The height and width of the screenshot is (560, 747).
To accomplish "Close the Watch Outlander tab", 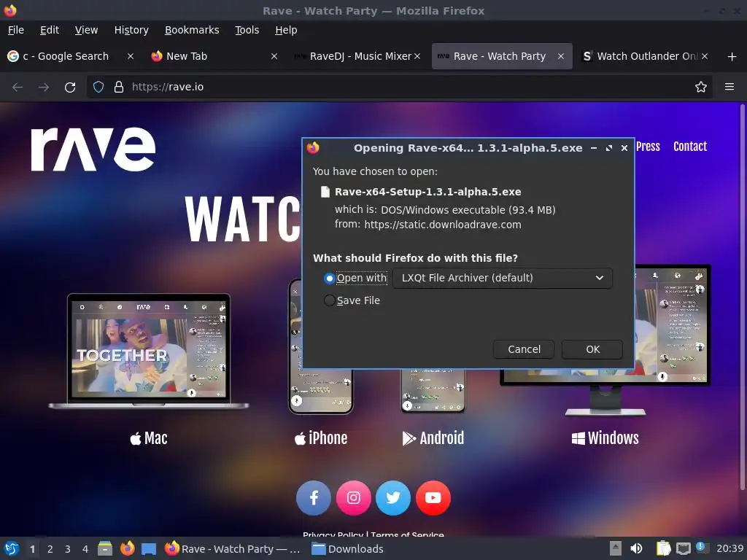I will 705,56.
